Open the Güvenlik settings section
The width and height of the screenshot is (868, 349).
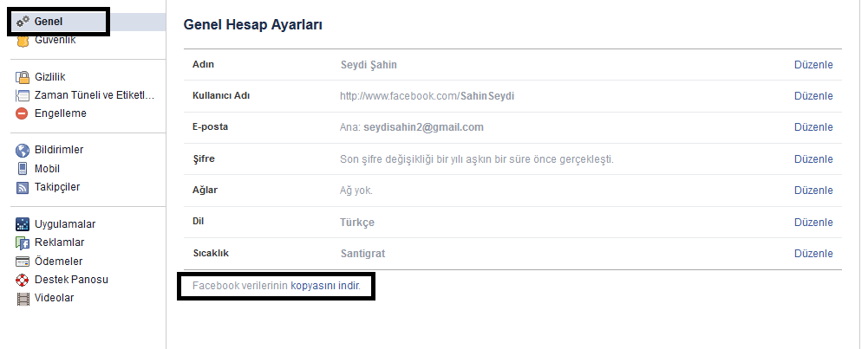(x=55, y=41)
